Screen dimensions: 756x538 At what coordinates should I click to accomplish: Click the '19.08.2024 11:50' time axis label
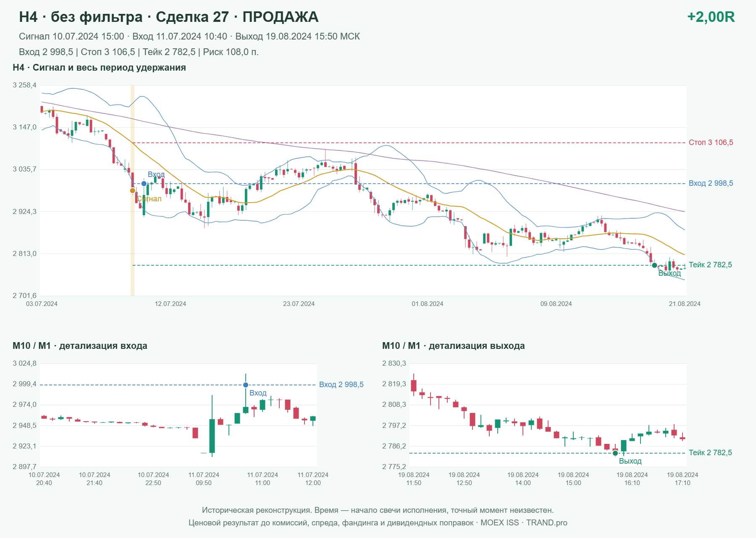[x=414, y=479]
